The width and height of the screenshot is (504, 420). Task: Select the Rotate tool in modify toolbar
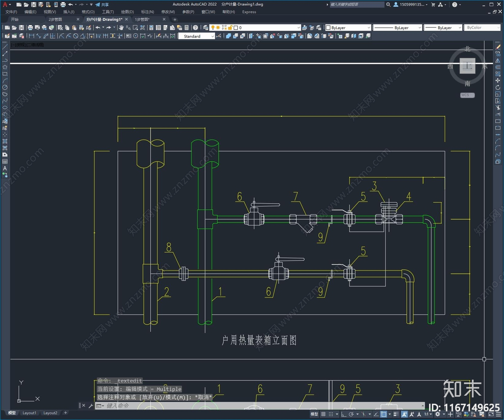498,87
